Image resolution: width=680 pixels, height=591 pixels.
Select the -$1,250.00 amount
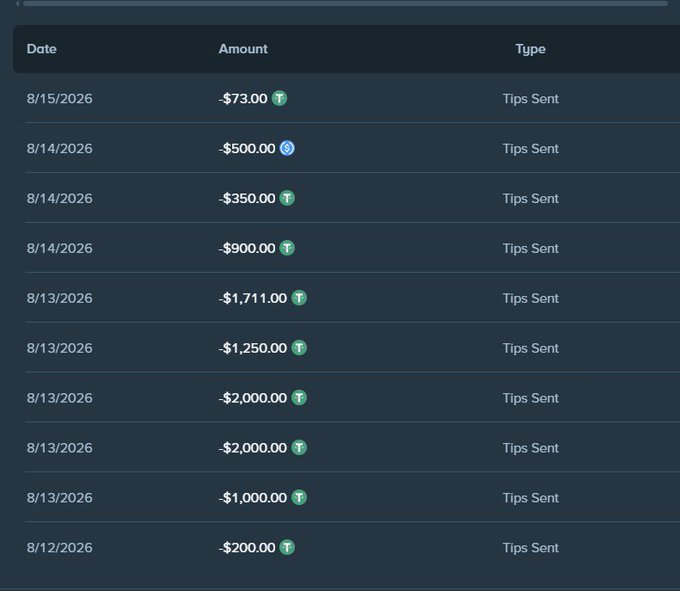tap(253, 348)
